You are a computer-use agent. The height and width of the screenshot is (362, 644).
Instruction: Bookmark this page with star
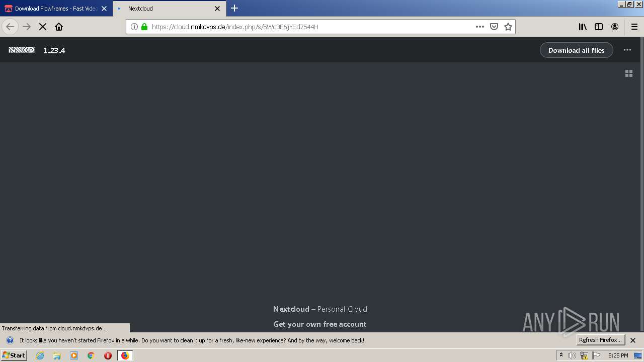click(x=508, y=27)
